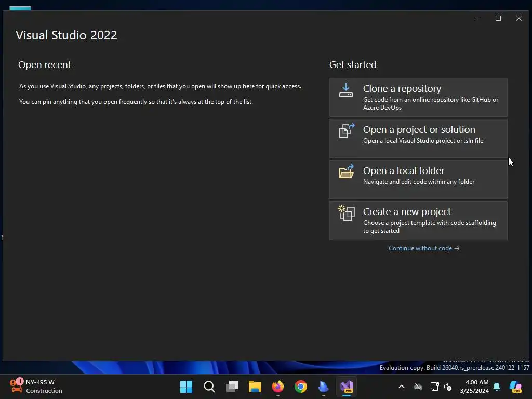The height and width of the screenshot is (399, 532).
Task: Open the clock showing 4:00 AM
Action: point(474,387)
